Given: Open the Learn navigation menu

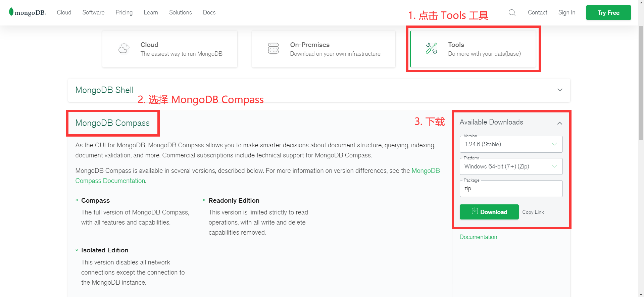Looking at the screenshot, I should click(x=151, y=12).
